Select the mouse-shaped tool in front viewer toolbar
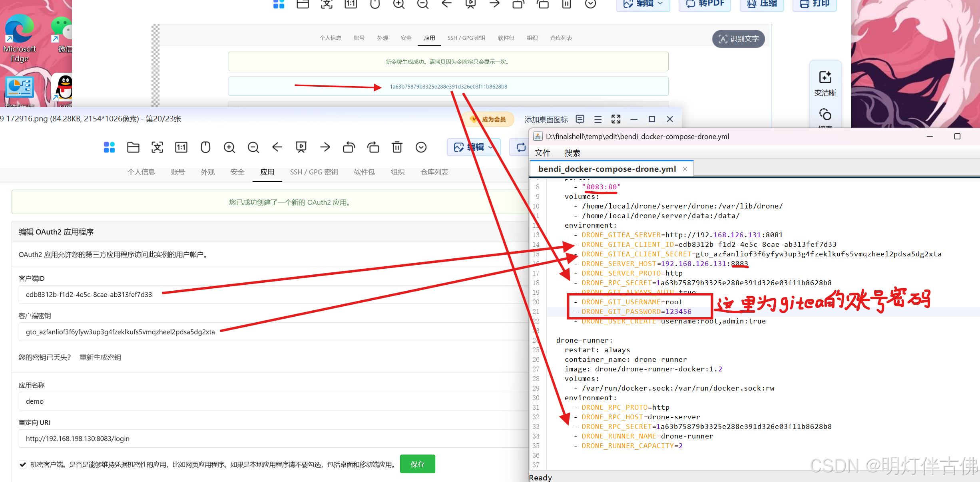The width and height of the screenshot is (980, 482). coord(205,147)
